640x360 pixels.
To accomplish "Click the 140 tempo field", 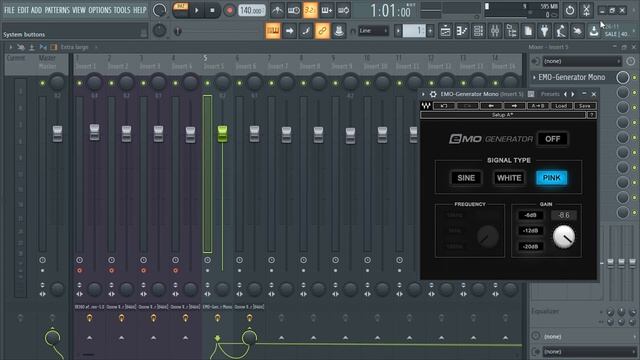I will point(251,11).
